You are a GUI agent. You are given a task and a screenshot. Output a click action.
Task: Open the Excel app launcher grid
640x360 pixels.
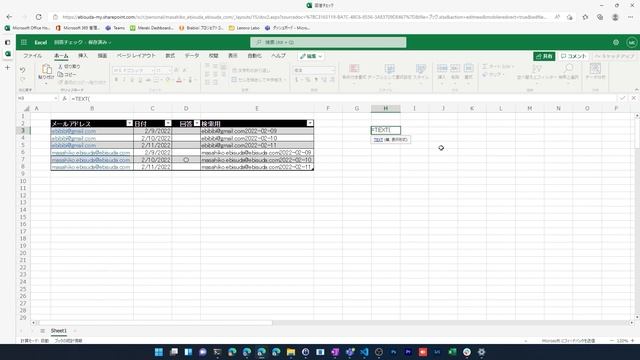coord(24,42)
